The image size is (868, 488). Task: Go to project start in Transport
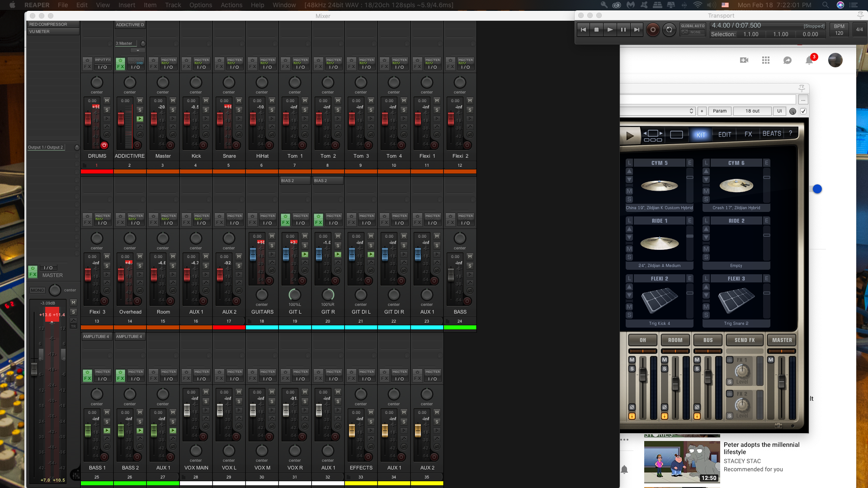pos(583,30)
